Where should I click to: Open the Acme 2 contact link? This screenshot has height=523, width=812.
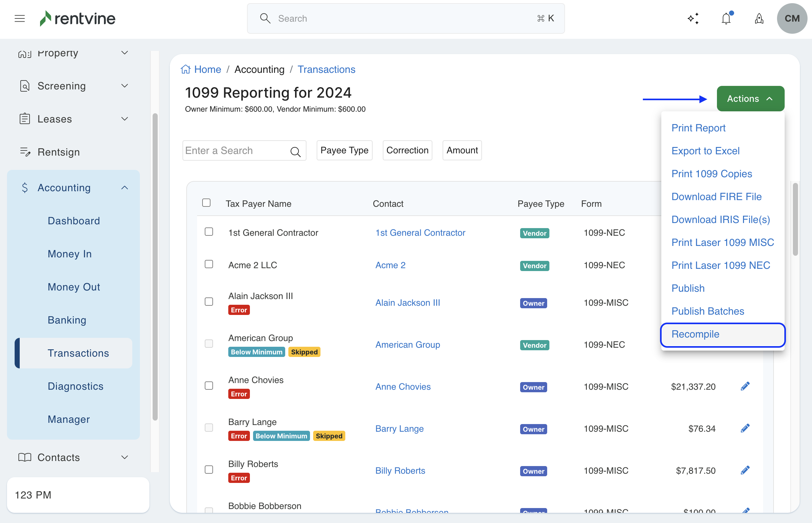[x=390, y=265]
